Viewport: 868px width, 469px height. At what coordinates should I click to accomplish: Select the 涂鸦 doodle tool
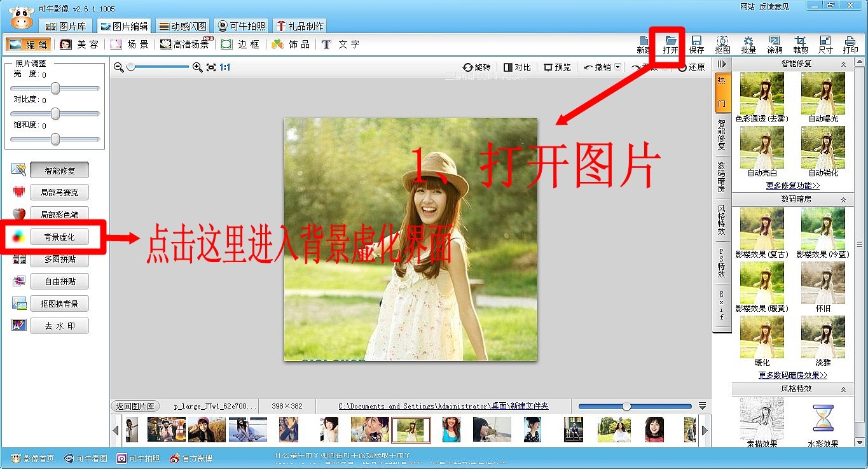coord(775,45)
